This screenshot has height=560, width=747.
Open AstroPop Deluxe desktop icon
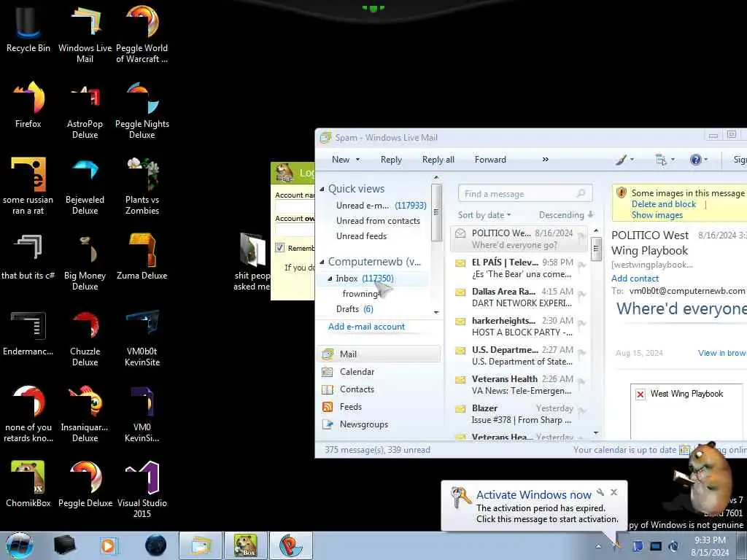(85, 111)
